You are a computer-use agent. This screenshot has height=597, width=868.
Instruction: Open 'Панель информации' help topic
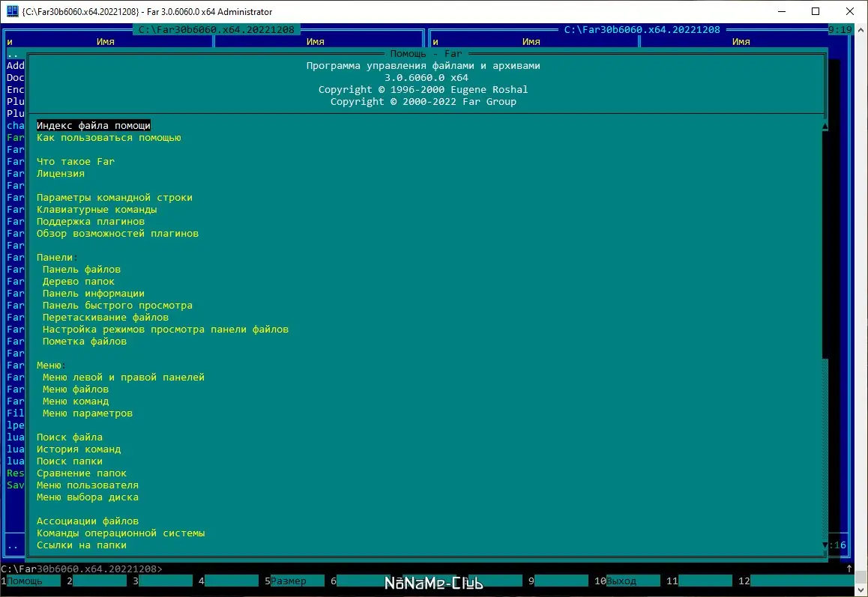[x=94, y=294]
